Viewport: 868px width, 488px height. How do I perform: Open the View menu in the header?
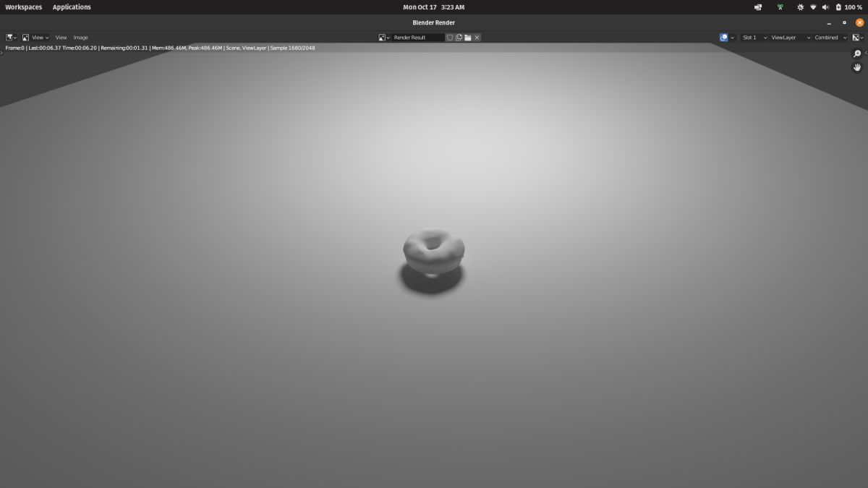[61, 38]
